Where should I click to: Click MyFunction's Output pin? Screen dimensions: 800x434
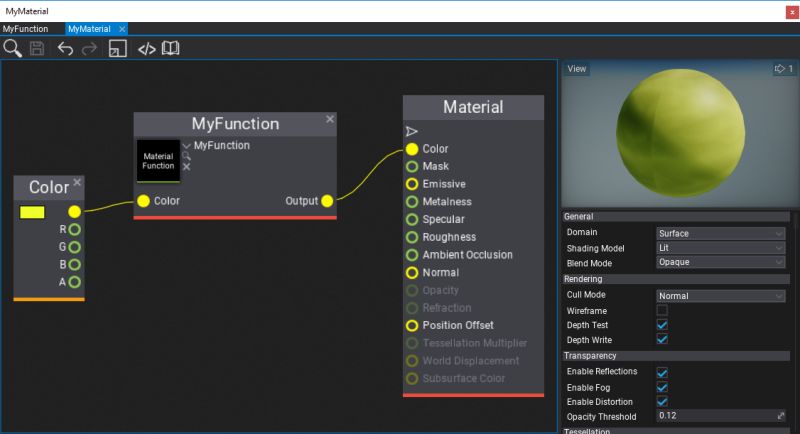pyautogui.click(x=327, y=201)
